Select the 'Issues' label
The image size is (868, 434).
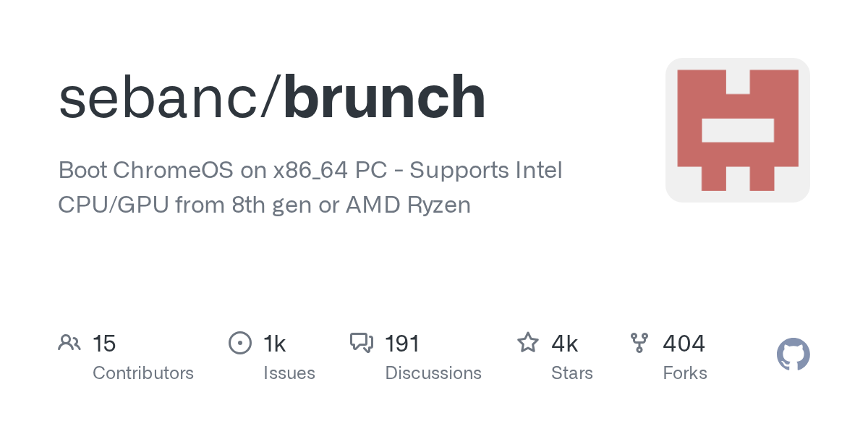(289, 373)
